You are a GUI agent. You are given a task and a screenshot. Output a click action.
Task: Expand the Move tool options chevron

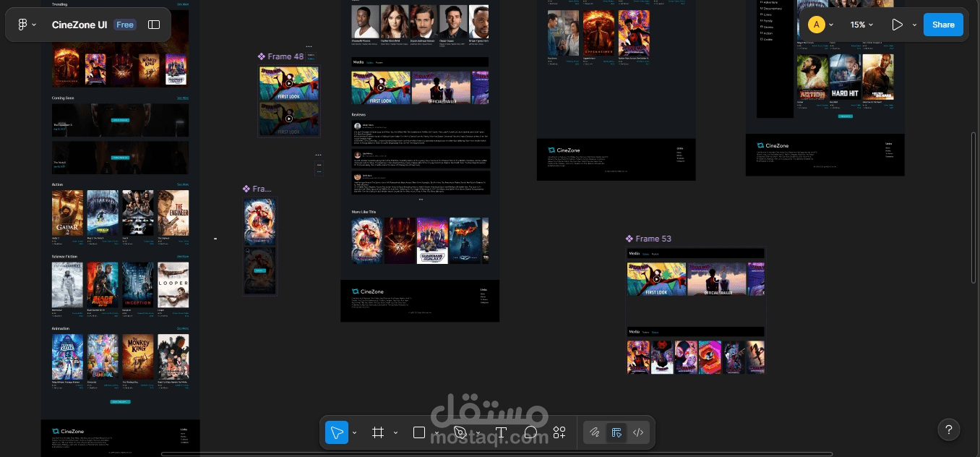[x=354, y=433]
